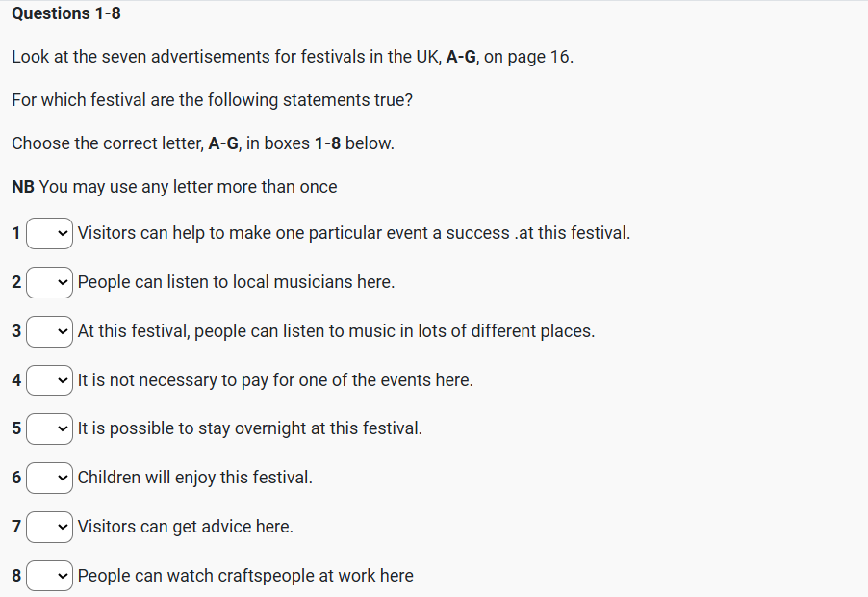The width and height of the screenshot is (868, 597).
Task: Click the 'Look at the seven advertisements' instruction
Action: (x=293, y=57)
